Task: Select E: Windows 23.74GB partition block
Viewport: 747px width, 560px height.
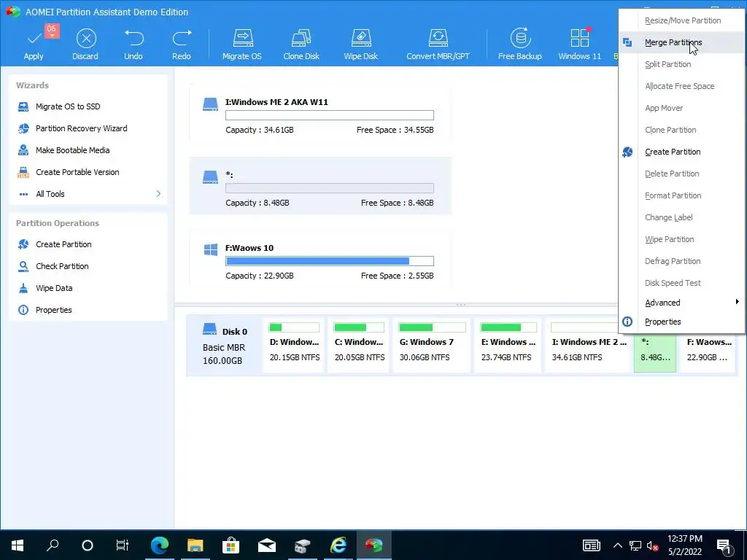Action: [508, 346]
